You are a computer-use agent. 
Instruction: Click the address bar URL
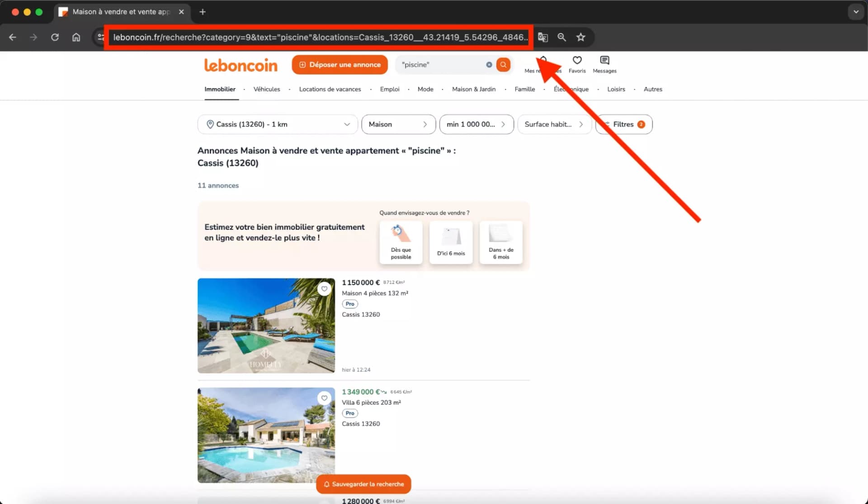320,38
